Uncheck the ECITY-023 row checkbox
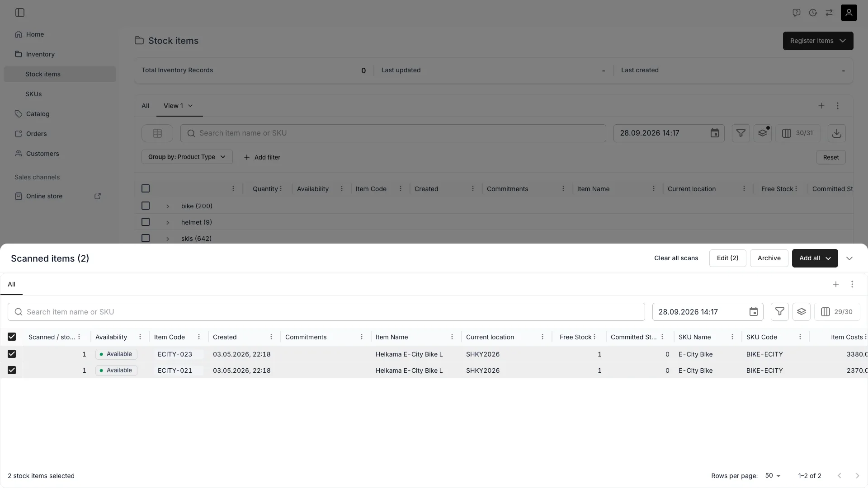The image size is (868, 488). coord(12,354)
